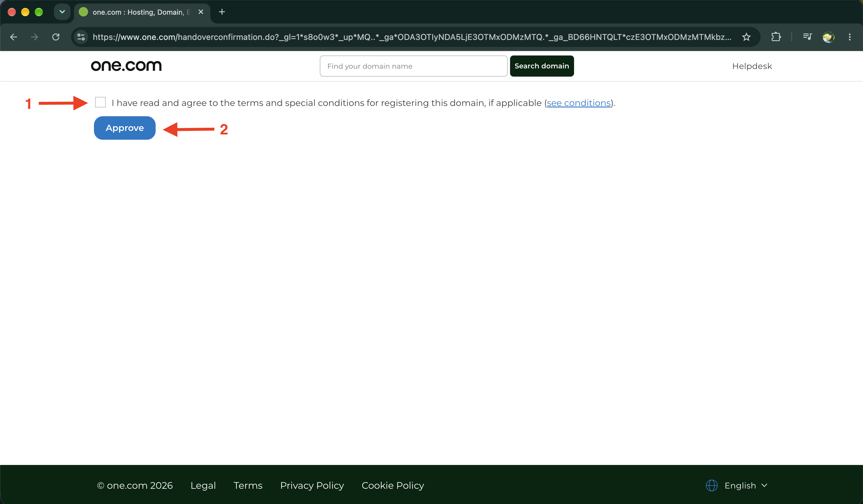
Task: Open the site information icon in address bar
Action: [81, 37]
